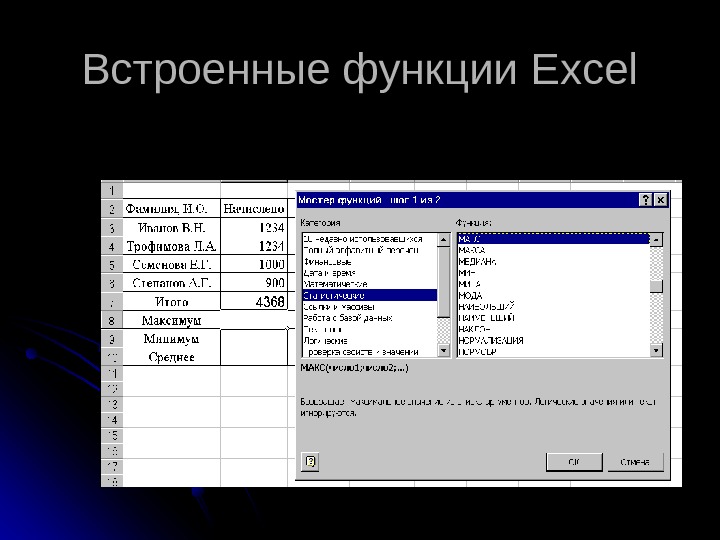Viewport: 720px width, 540px height.
Task: Select the Степанов А.Г. cell
Action: point(171,283)
